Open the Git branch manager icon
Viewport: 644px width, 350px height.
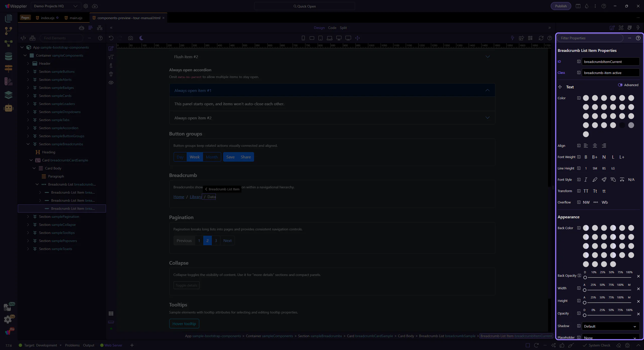point(8,31)
